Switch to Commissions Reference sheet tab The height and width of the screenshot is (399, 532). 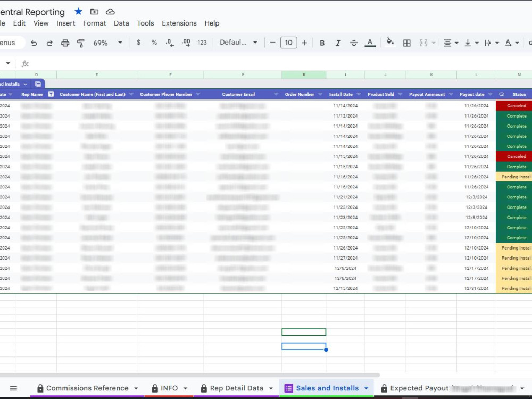87,388
